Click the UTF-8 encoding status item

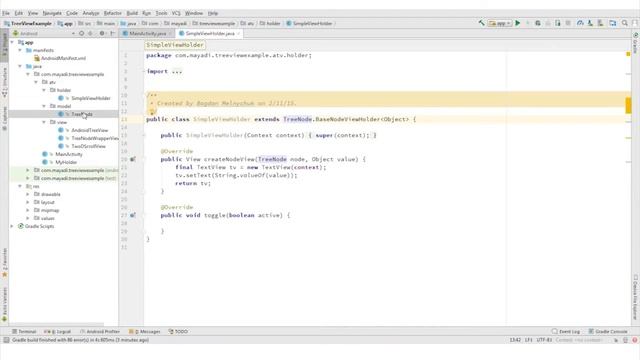pos(544,340)
